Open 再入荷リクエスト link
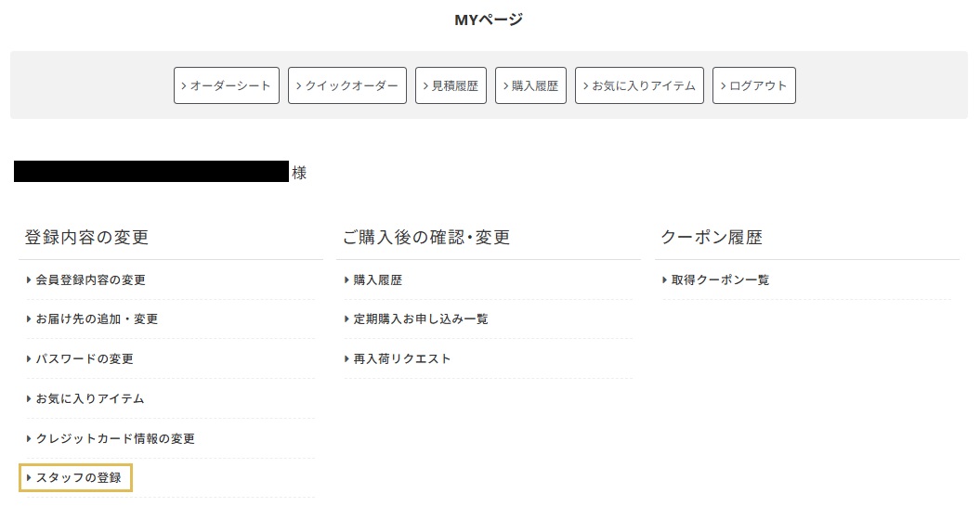980x507 pixels. click(x=401, y=359)
